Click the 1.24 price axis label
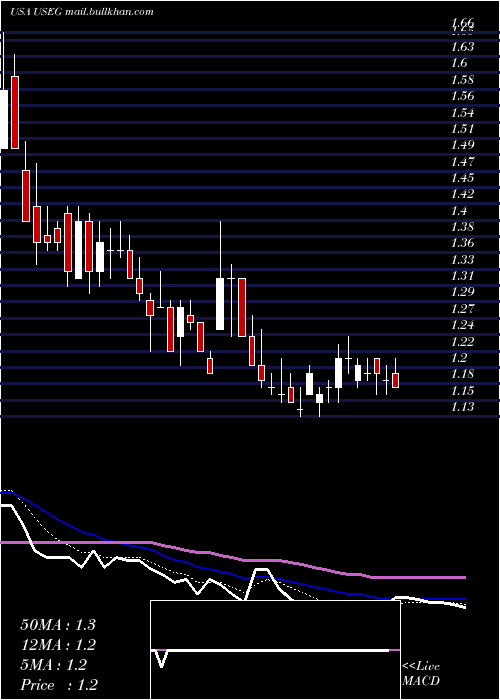The width and height of the screenshot is (500, 700). pyautogui.click(x=462, y=325)
